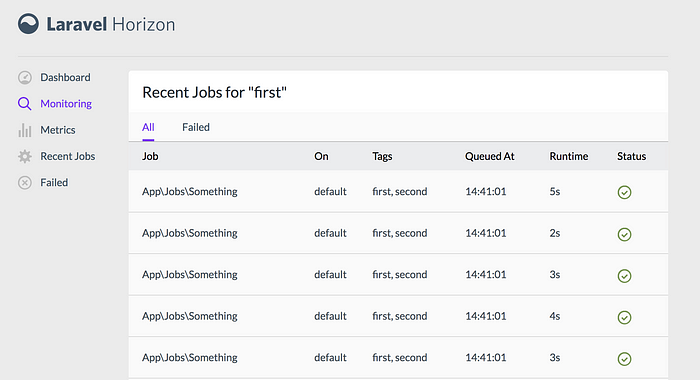This screenshot has height=380, width=700.
Task: Switch to the All tab
Action: point(148,127)
